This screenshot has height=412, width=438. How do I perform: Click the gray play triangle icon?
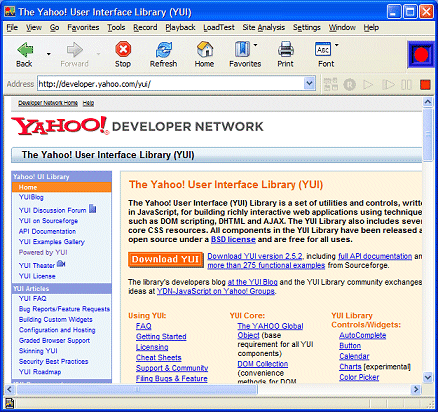[368, 85]
